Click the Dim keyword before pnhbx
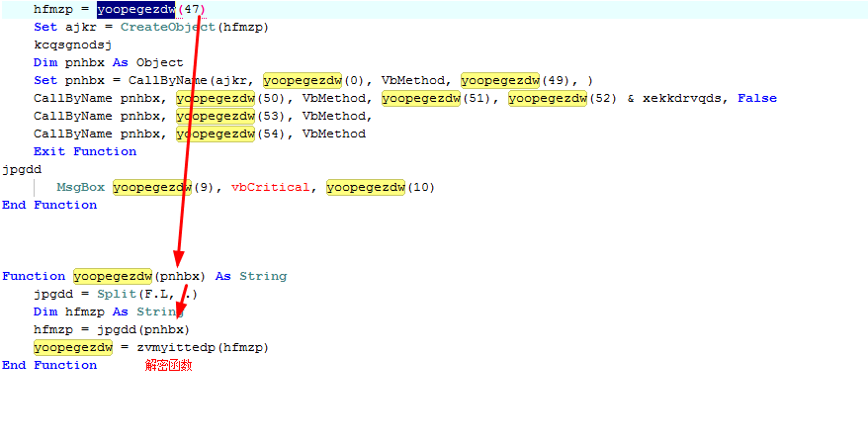 click(45, 62)
